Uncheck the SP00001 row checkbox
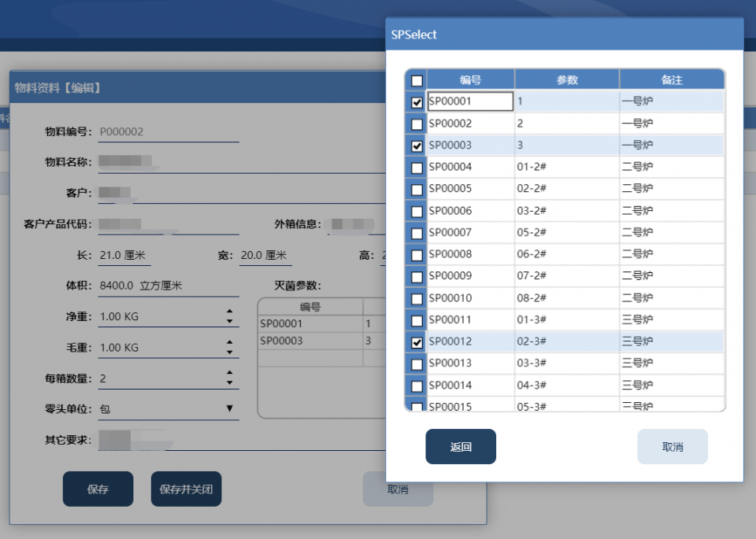756x539 pixels. 417,102
